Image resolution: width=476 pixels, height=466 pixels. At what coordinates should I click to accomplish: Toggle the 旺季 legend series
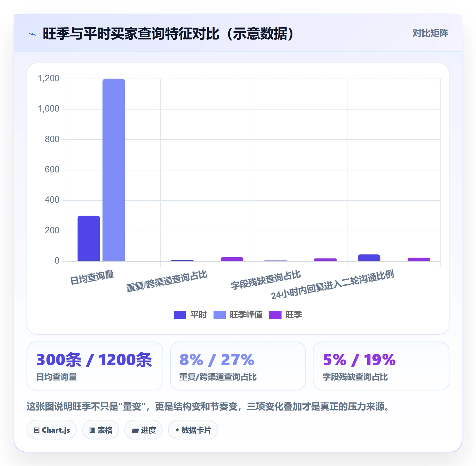(x=286, y=315)
